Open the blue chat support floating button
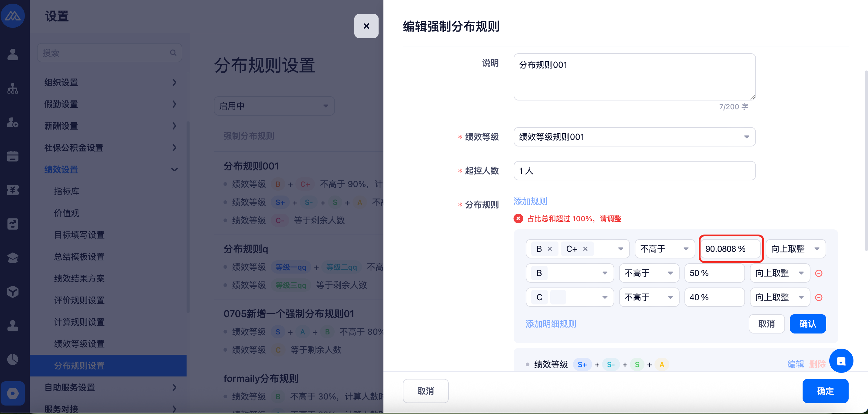The height and width of the screenshot is (414, 868). coord(841,361)
